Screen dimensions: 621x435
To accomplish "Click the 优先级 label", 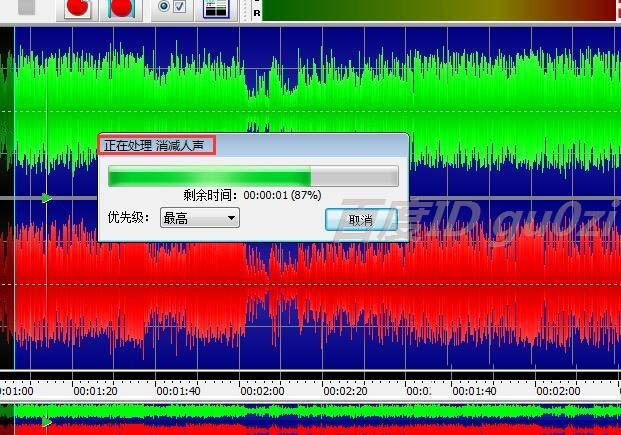I will (129, 217).
